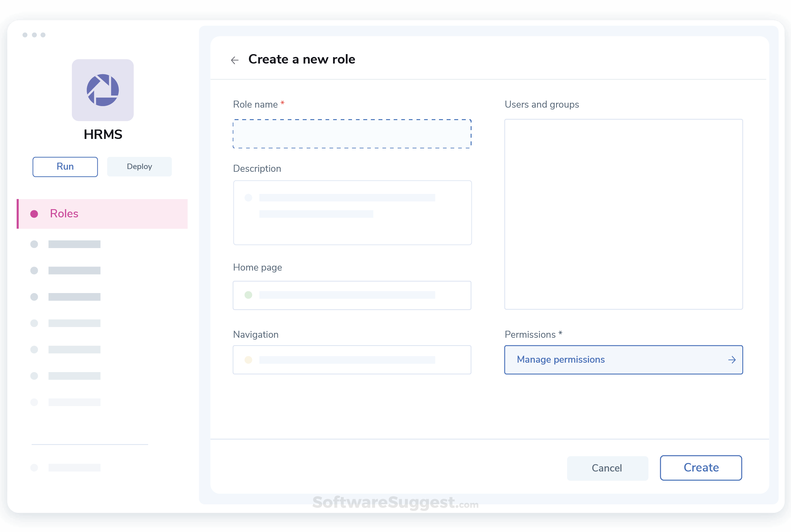
Task: Select the pink dot next to Roles
Action: click(x=34, y=214)
